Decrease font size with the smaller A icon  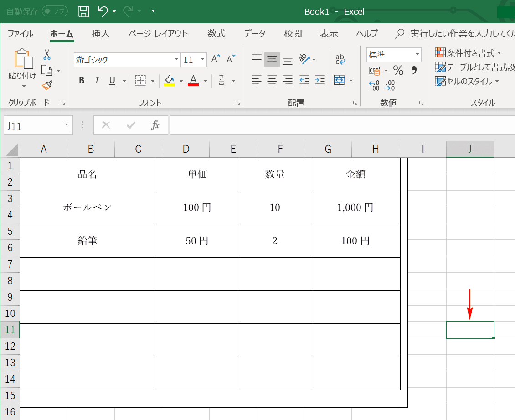tap(231, 59)
